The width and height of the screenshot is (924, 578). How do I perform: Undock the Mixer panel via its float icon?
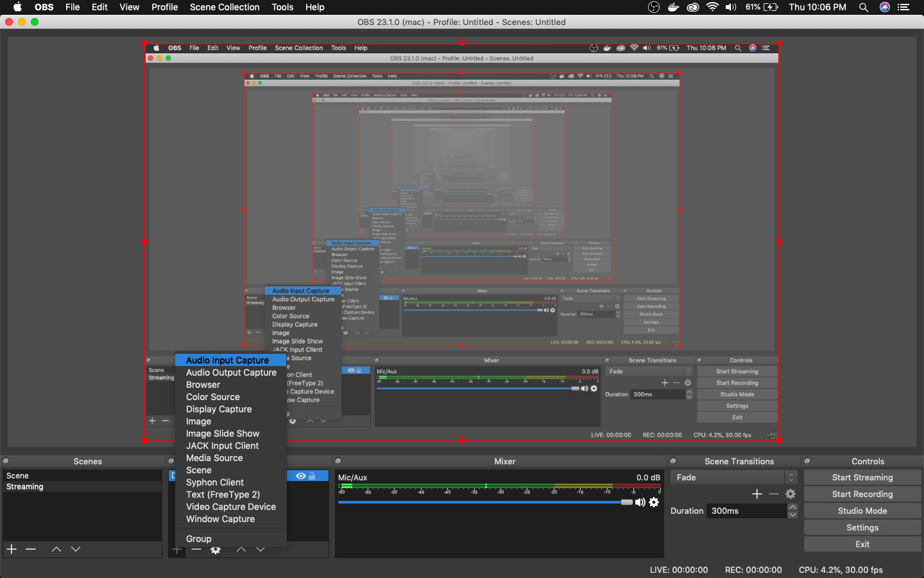[x=338, y=461]
